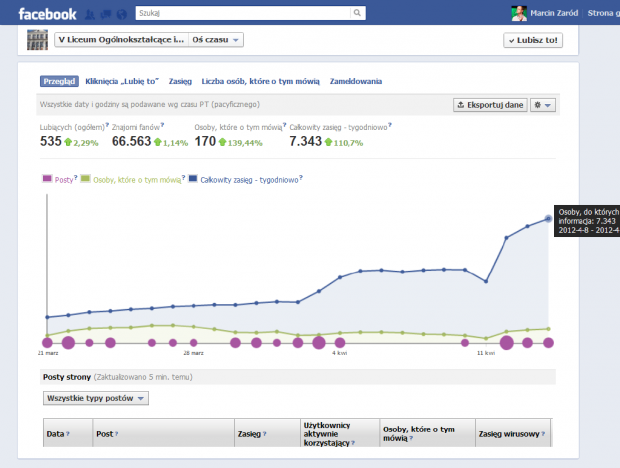
Task: Click help mark beside Osoby, które o tym mówią stat
Action: 284,125
